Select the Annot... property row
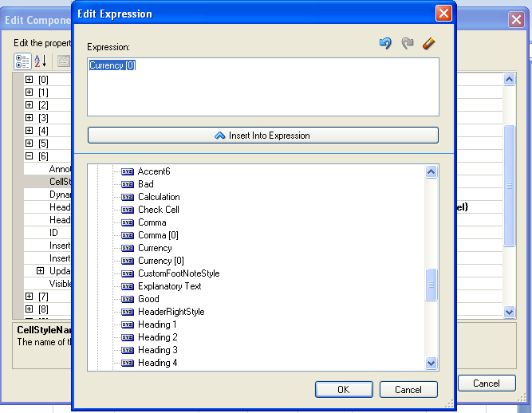The image size is (532, 413). 48,169
